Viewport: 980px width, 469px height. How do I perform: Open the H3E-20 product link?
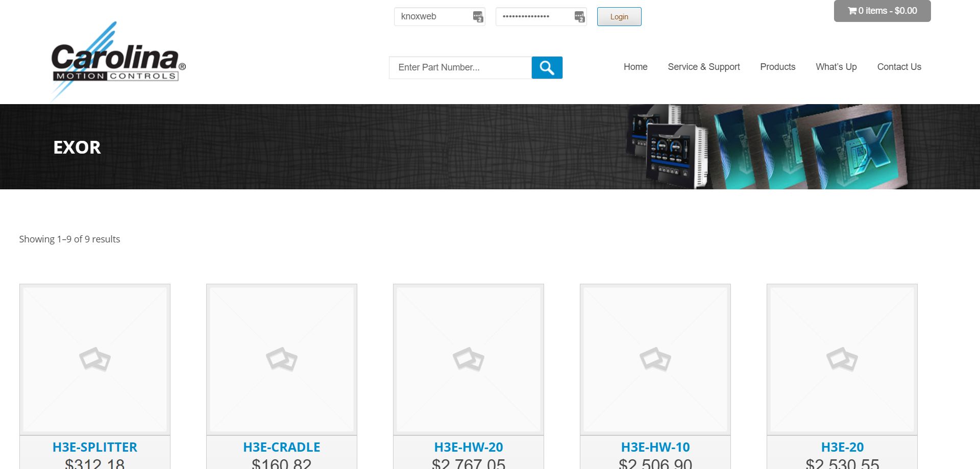pyautogui.click(x=842, y=447)
